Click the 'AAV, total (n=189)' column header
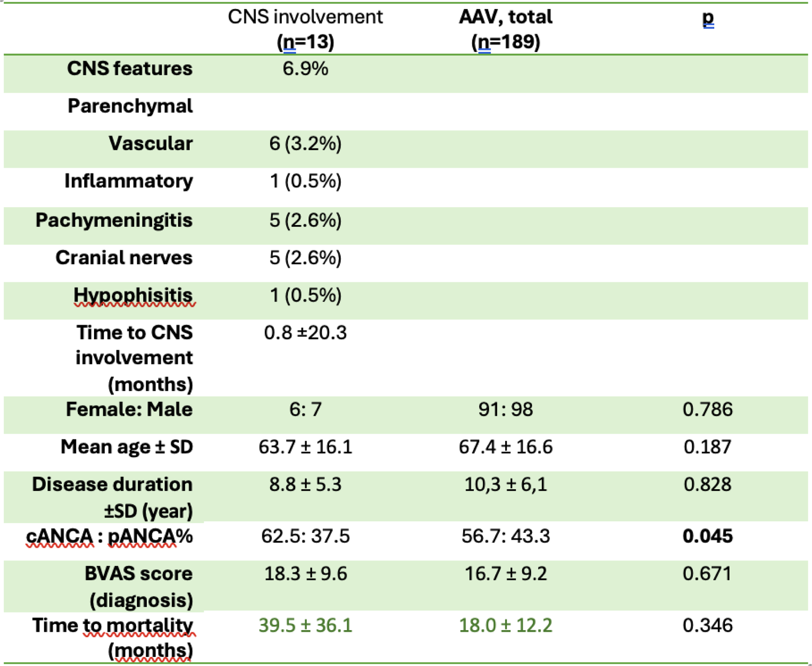This screenshot has height=666, width=812. [505, 29]
